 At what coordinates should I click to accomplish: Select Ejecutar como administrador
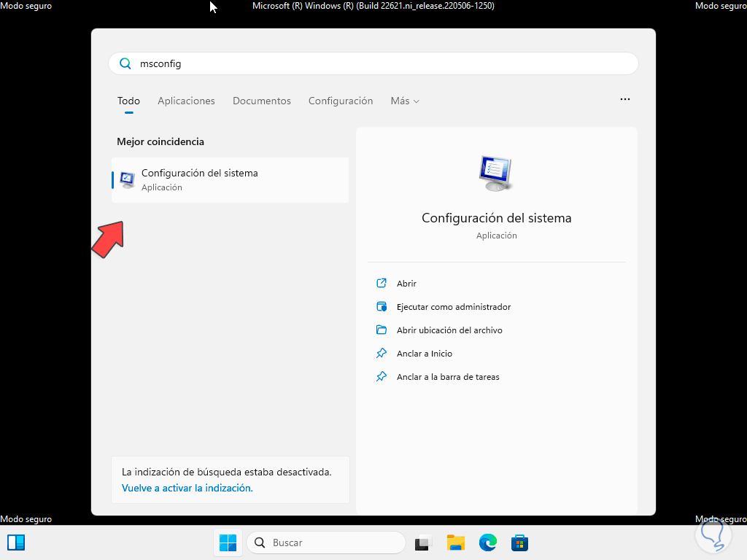[x=452, y=306]
